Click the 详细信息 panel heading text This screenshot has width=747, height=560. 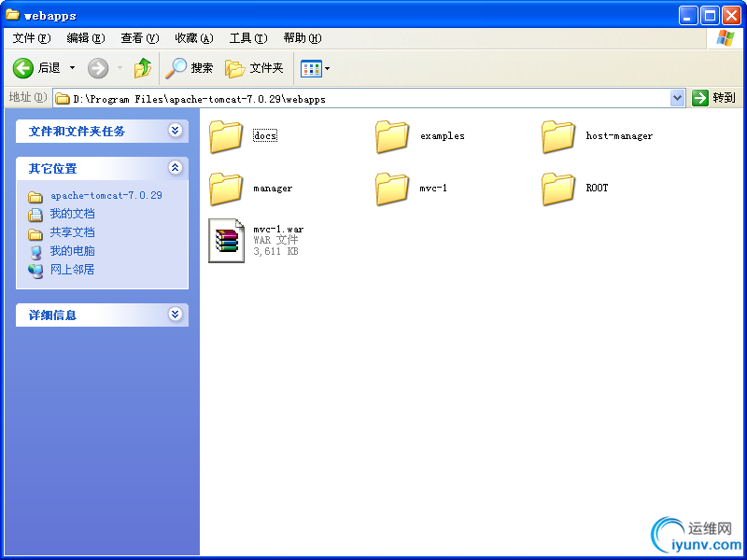pyautogui.click(x=52, y=315)
